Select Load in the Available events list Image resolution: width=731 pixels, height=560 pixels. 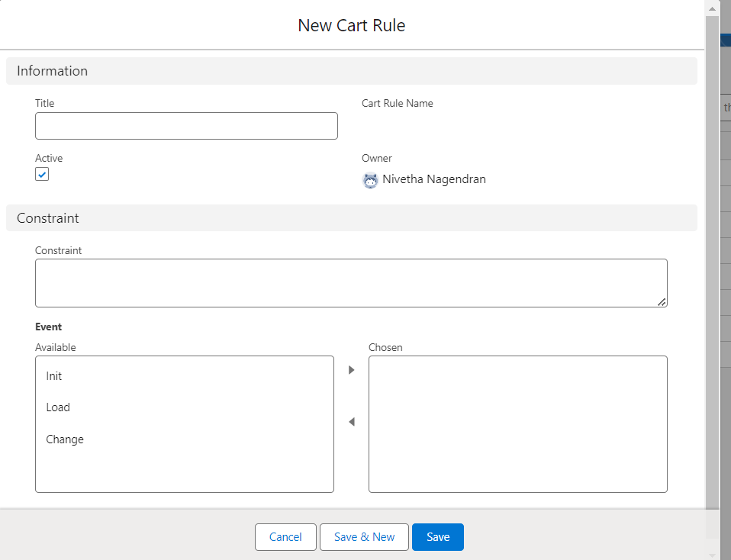pos(58,407)
